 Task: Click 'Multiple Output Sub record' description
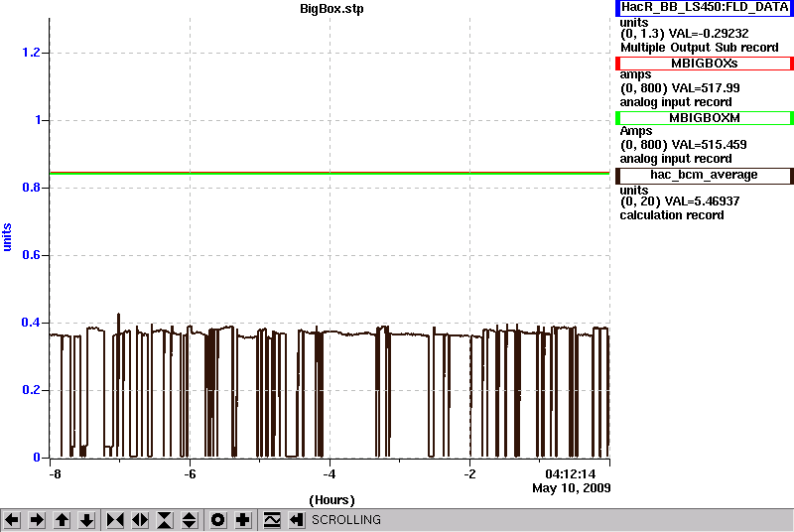point(700,48)
